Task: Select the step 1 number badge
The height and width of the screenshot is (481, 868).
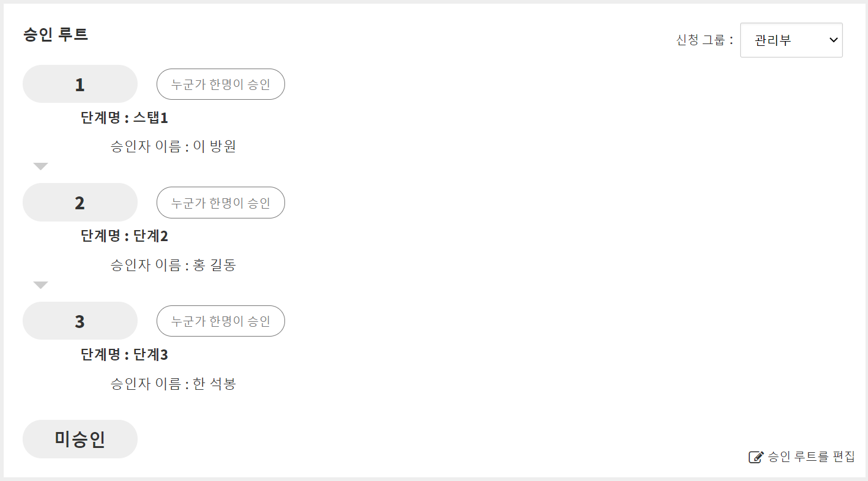Action: tap(80, 84)
